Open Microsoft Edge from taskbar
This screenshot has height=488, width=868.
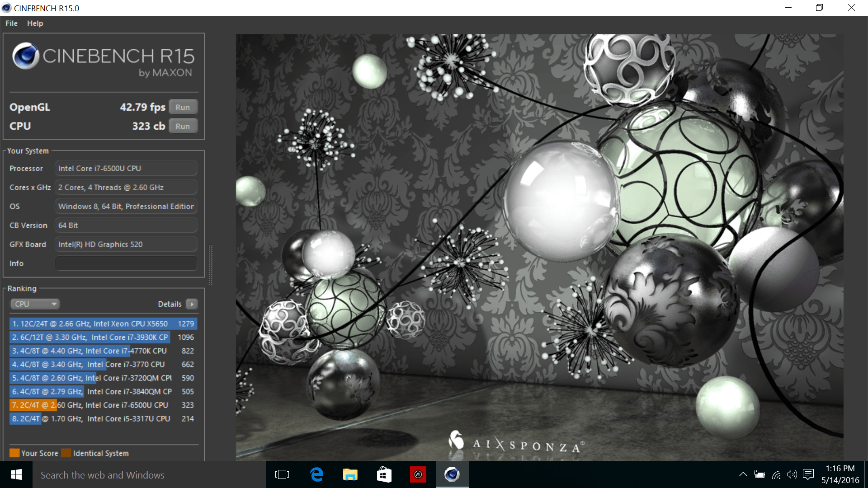[x=317, y=474]
